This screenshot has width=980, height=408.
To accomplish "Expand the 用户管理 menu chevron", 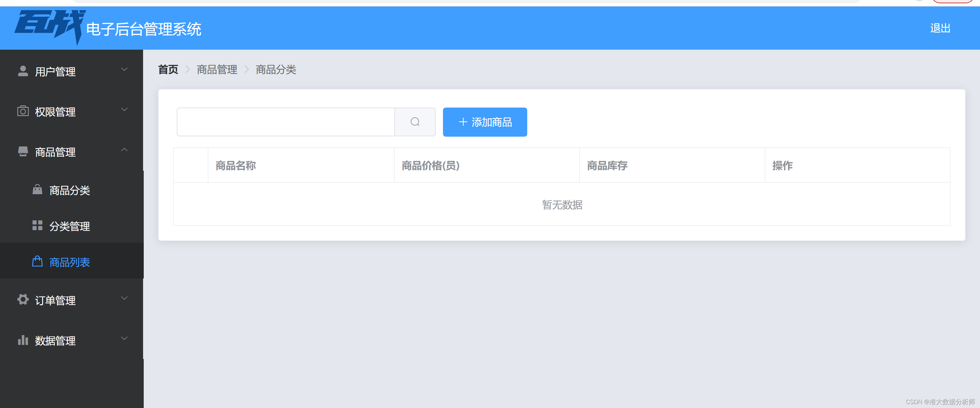I will click(x=124, y=70).
